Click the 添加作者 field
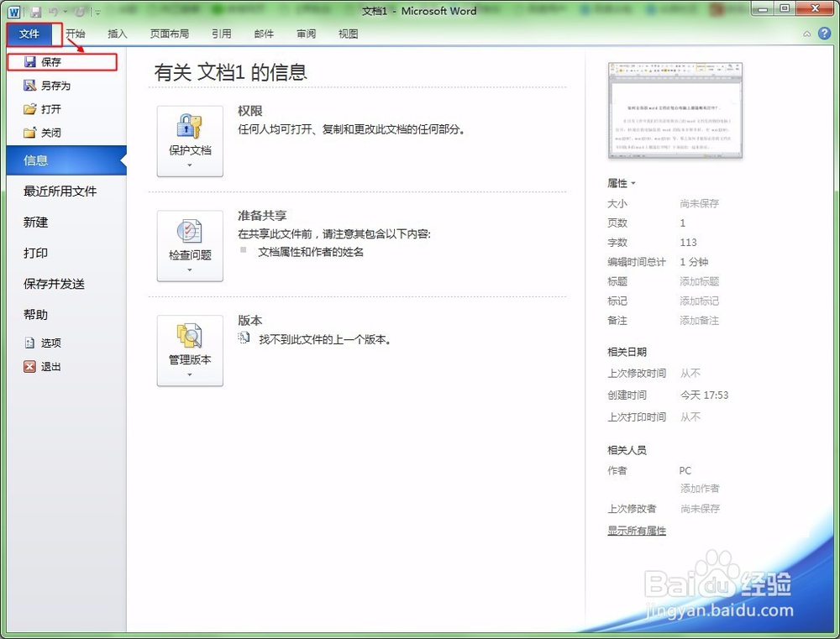The height and width of the screenshot is (639, 840). point(700,489)
